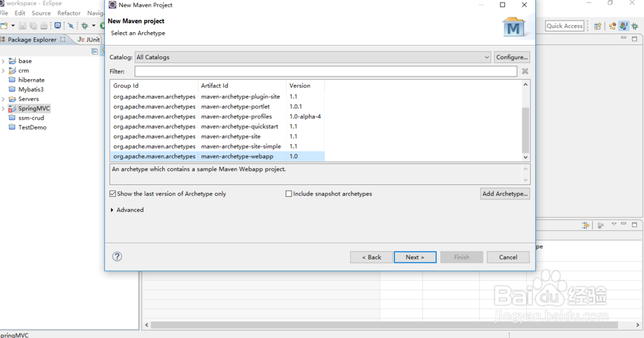Viewport: 644px width, 338px height.
Task: Expand the Servers project node
Action: (3, 99)
